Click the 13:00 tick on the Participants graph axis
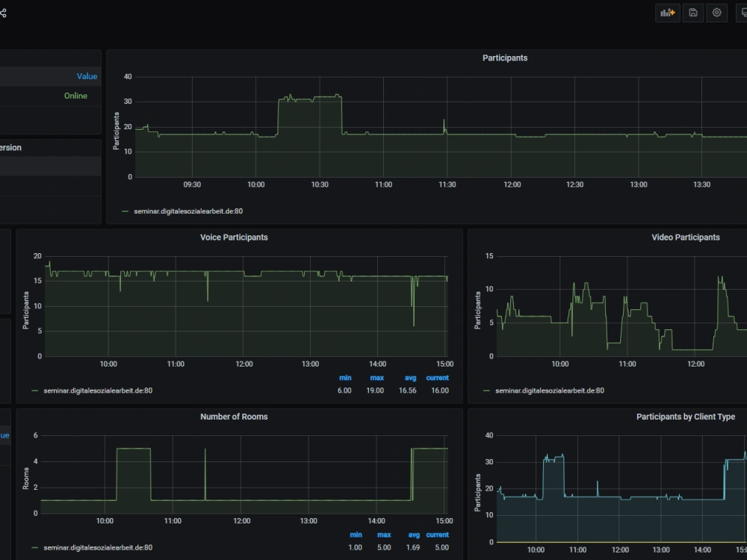The height and width of the screenshot is (560, 747). point(639,184)
